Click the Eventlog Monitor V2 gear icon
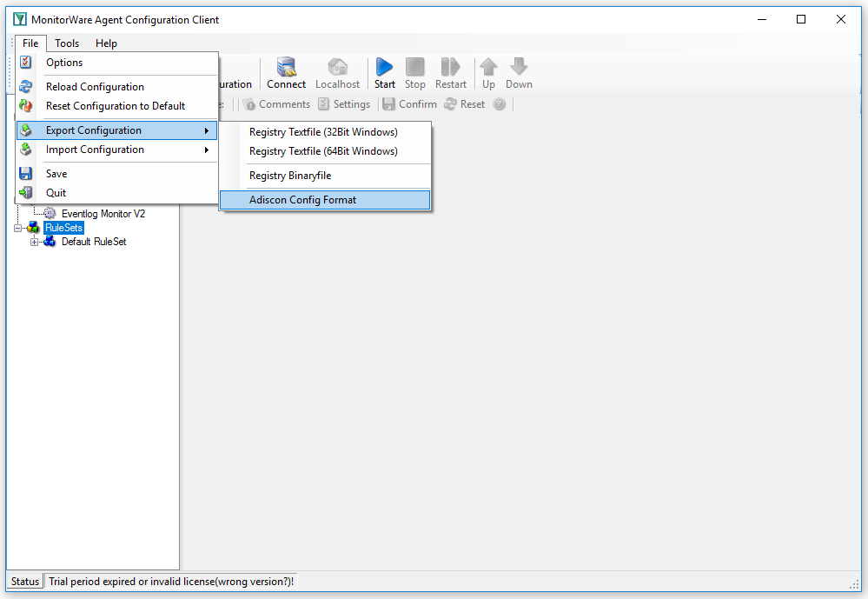The image size is (868, 599). pyautogui.click(x=50, y=213)
